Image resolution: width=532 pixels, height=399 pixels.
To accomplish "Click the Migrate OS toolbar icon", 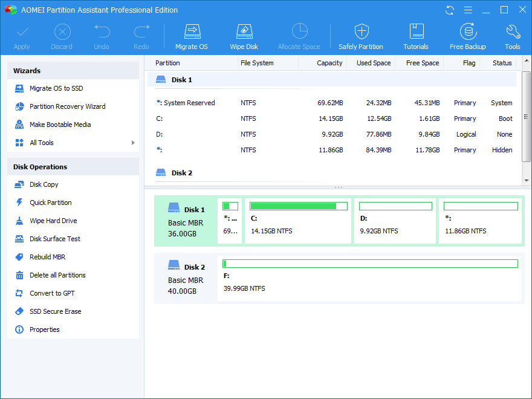I will (191, 36).
